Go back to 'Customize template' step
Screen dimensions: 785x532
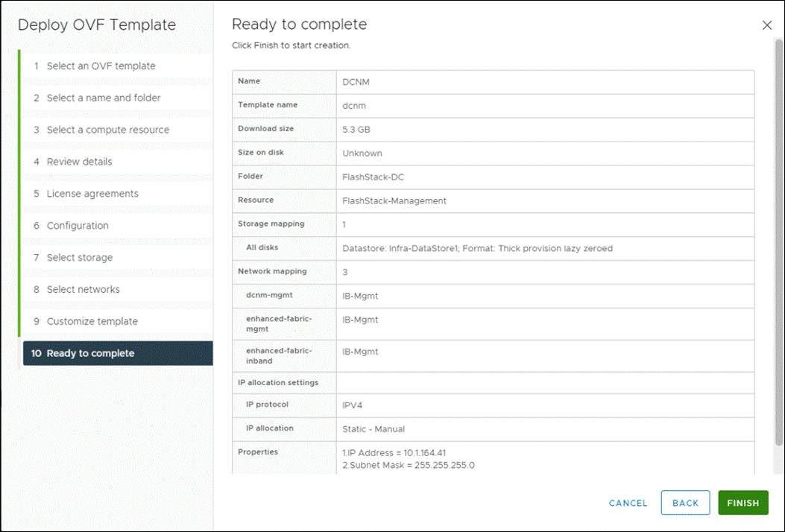tap(93, 321)
